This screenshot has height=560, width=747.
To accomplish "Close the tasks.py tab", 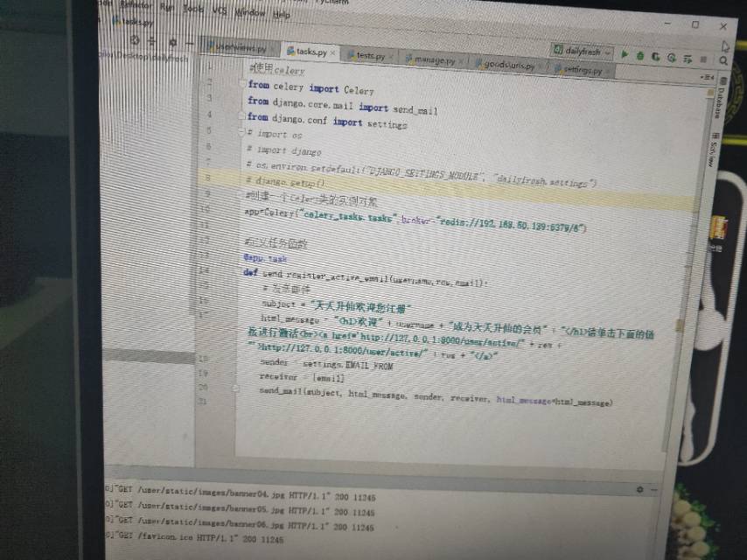I will 332,52.
